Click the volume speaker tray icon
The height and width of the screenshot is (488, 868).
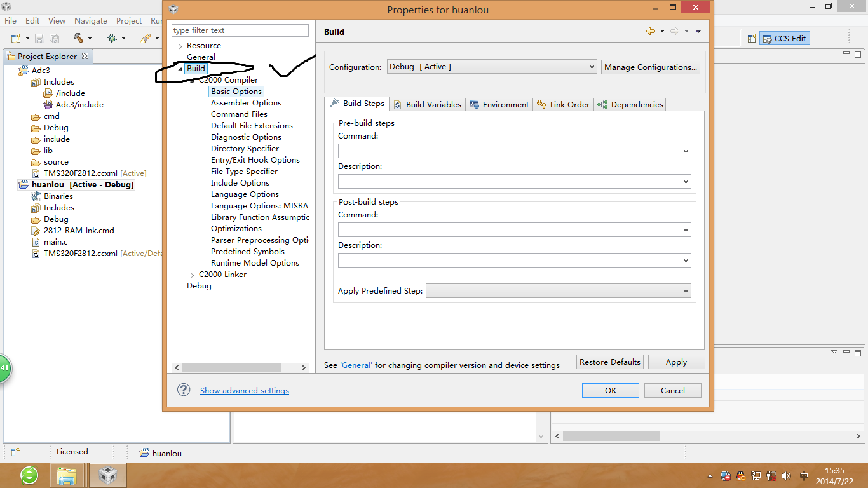(x=787, y=475)
